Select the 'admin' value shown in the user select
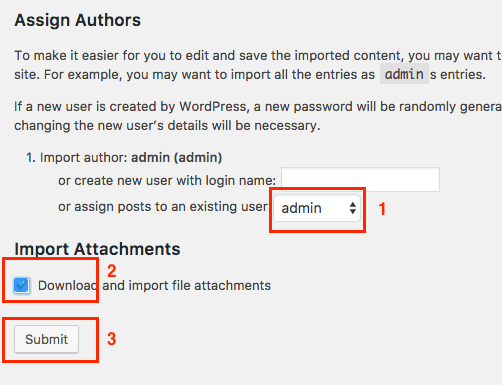 pos(301,208)
